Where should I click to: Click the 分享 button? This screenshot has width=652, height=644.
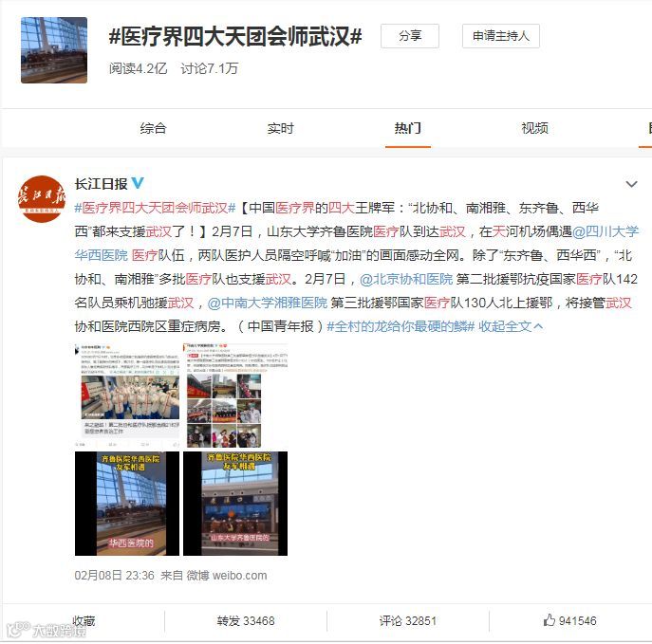tap(410, 36)
